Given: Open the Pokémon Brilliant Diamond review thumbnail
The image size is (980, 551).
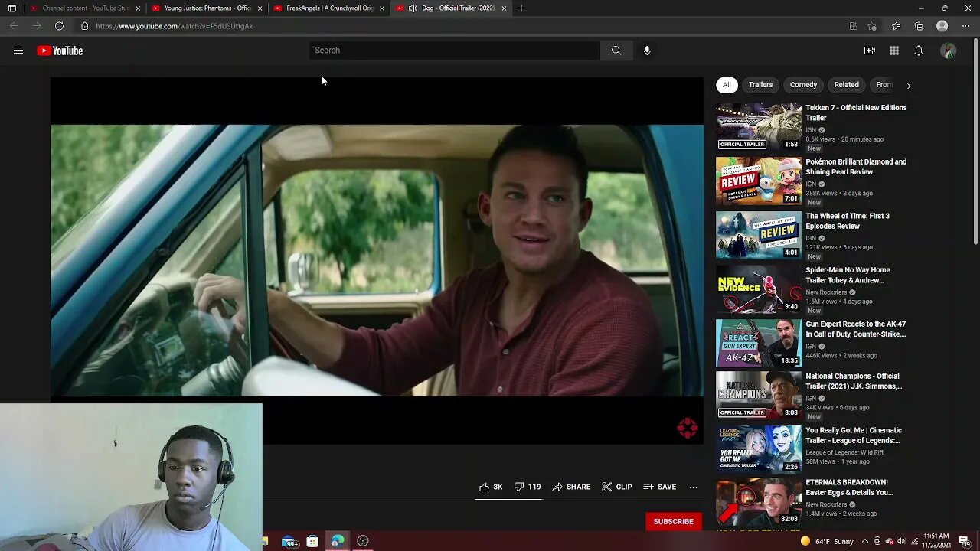Looking at the screenshot, I should tap(759, 181).
